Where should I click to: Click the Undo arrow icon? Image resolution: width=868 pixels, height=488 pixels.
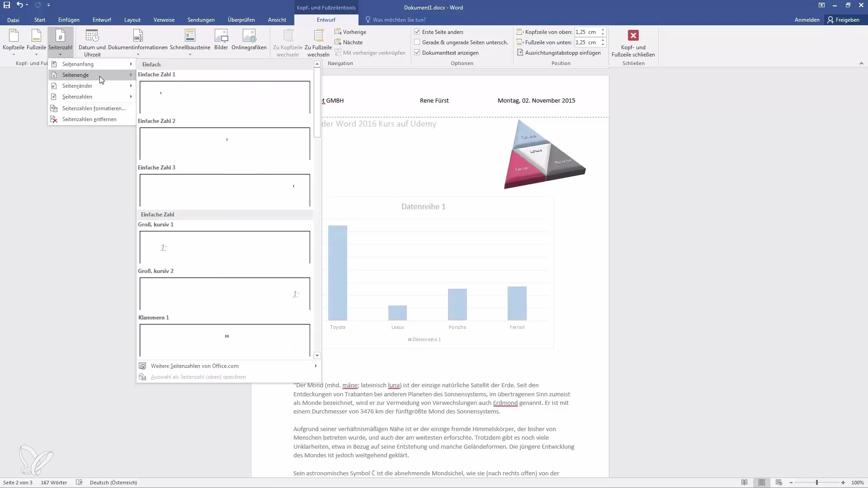[x=19, y=5]
